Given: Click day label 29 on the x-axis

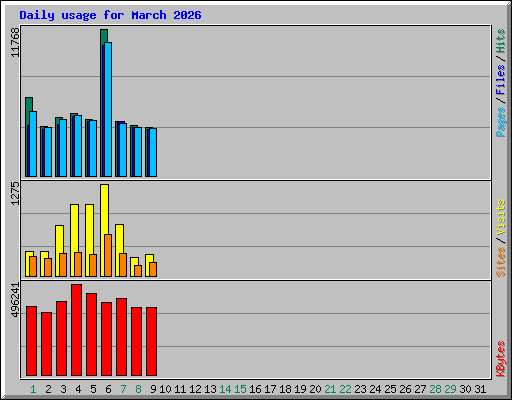Looking at the screenshot, I should point(450,389).
